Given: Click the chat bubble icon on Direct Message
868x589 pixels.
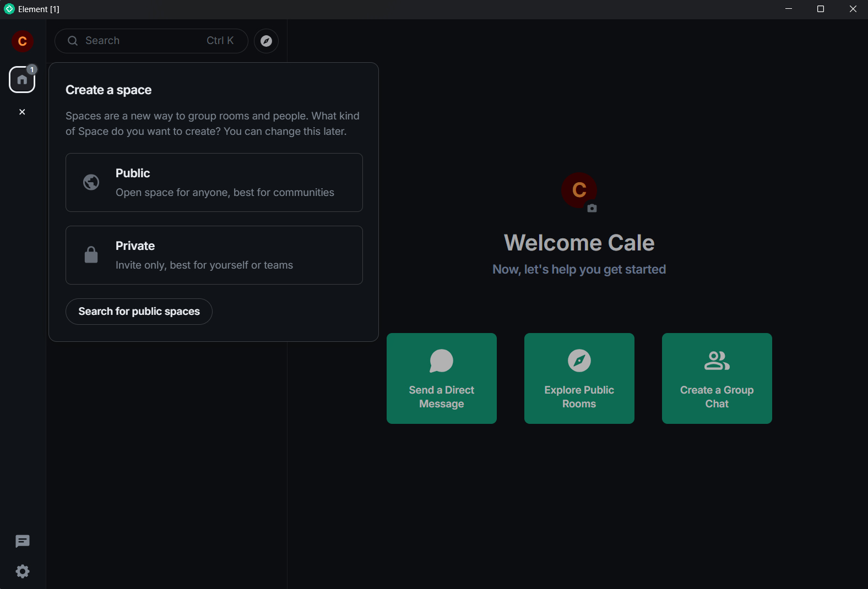Looking at the screenshot, I should pos(442,361).
